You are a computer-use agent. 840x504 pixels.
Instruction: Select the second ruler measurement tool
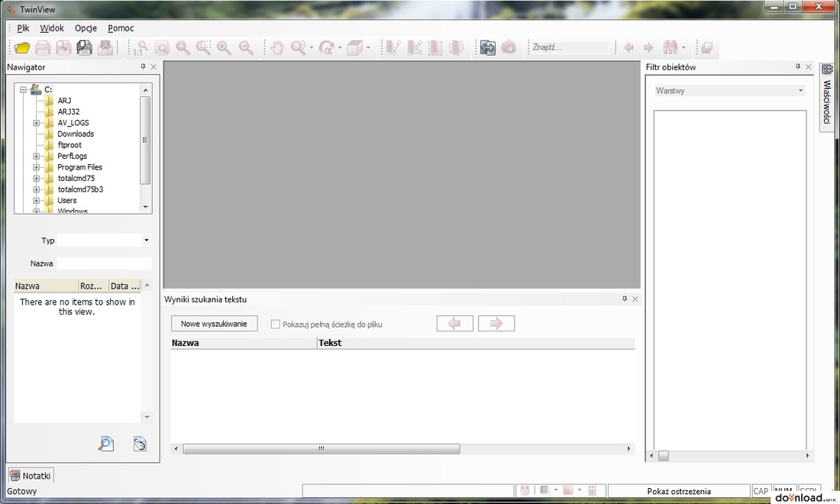[414, 47]
